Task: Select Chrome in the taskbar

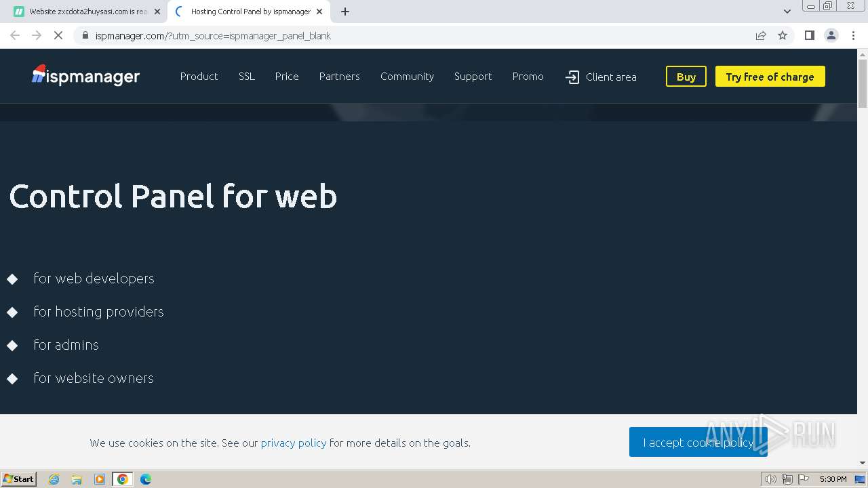Action: 123,479
